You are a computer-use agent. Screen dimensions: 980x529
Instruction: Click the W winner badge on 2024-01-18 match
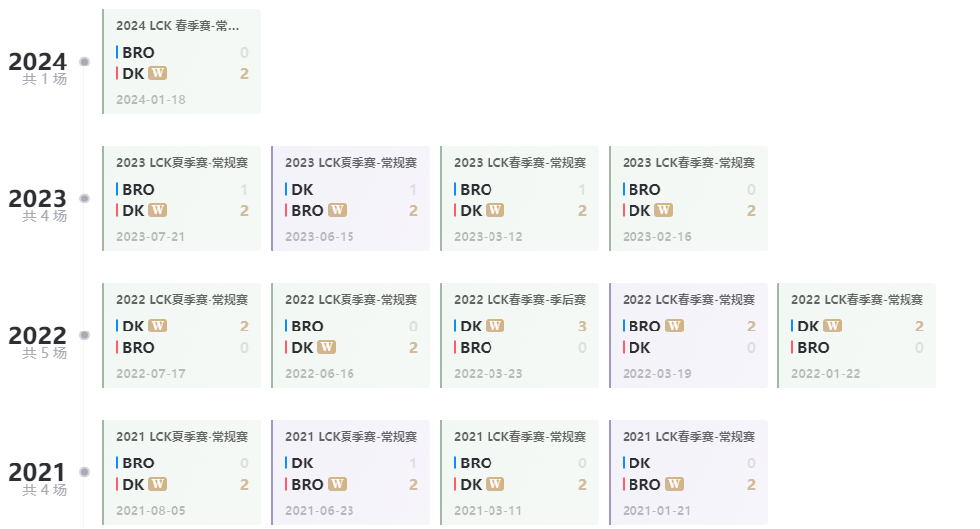pyautogui.click(x=158, y=73)
